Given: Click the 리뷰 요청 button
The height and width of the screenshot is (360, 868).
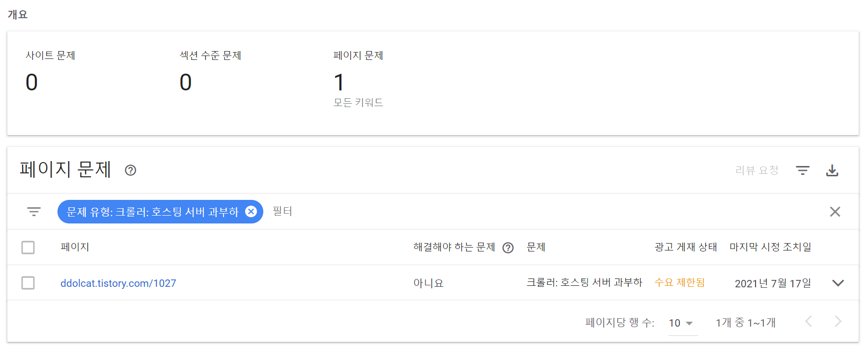Looking at the screenshot, I should (756, 170).
